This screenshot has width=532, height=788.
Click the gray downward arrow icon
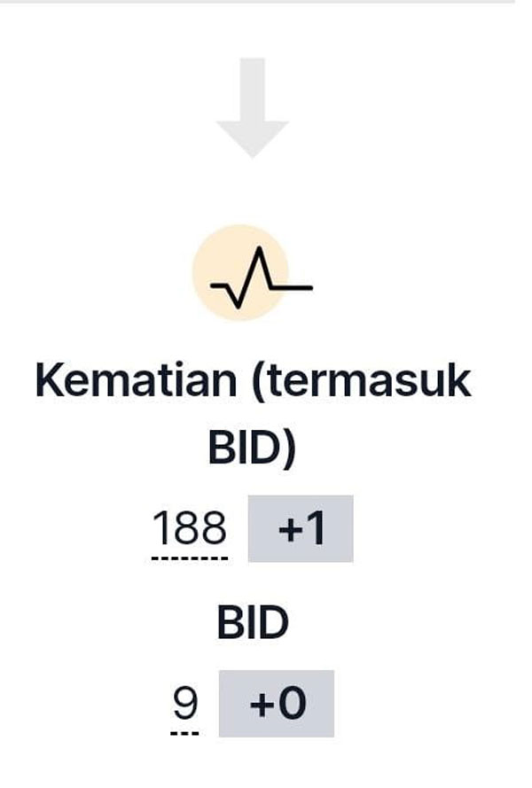click(x=253, y=107)
